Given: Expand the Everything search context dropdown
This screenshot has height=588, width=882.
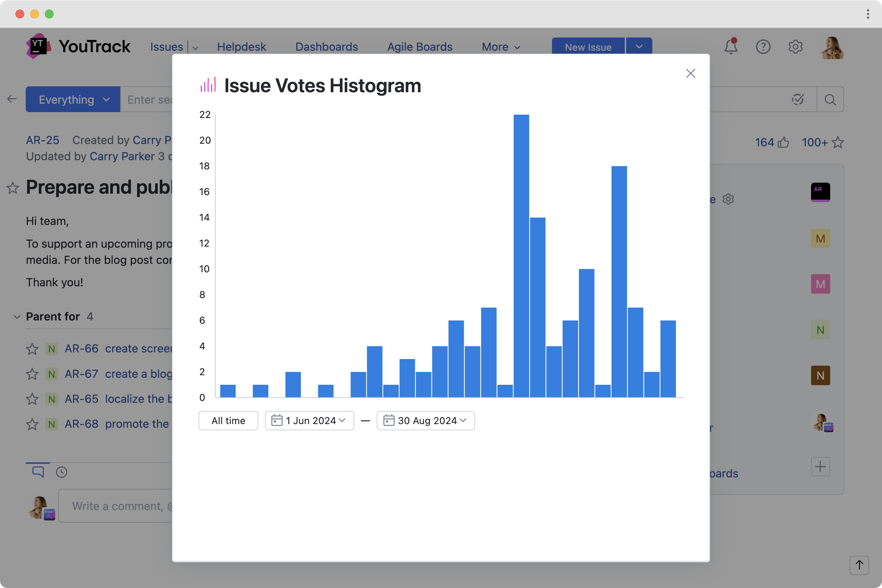Looking at the screenshot, I should click(73, 99).
